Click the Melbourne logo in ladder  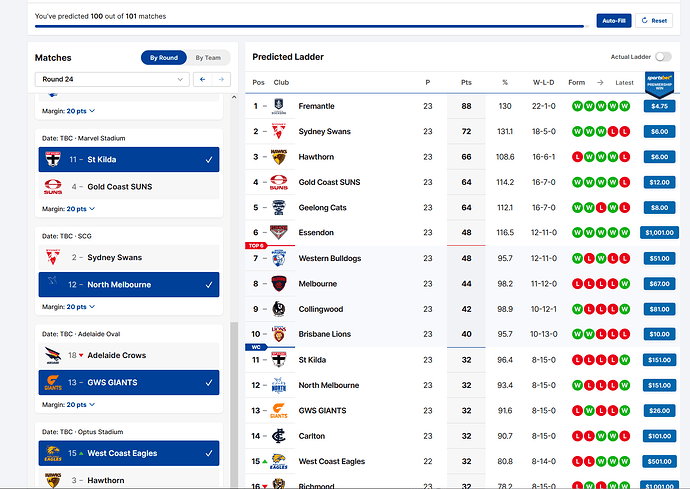[279, 284]
